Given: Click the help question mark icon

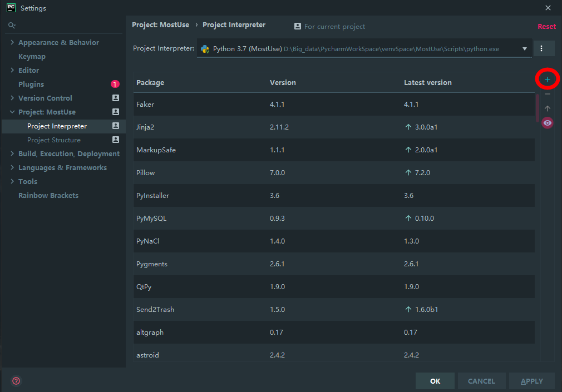Looking at the screenshot, I should click(x=16, y=381).
